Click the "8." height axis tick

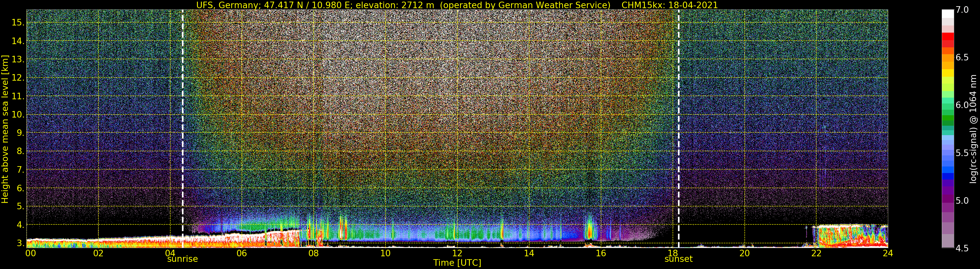tap(20, 151)
